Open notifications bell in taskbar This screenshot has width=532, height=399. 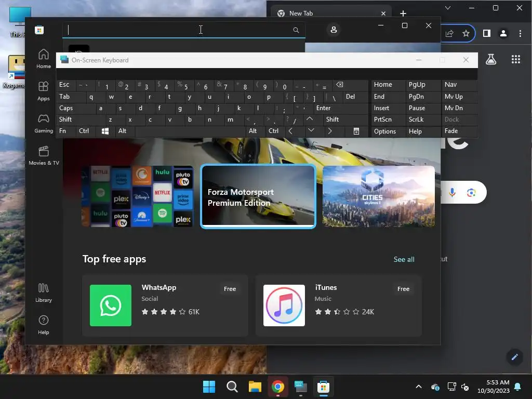point(518,387)
